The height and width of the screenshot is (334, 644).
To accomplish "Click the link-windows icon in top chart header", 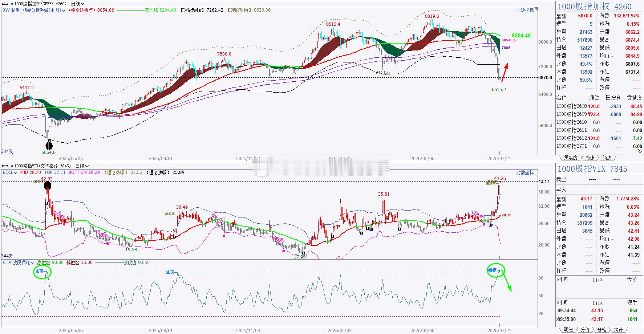I will click(x=5, y=4).
